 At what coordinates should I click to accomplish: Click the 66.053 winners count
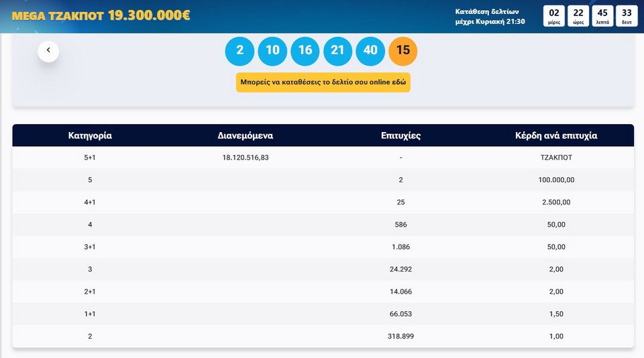coord(401,314)
